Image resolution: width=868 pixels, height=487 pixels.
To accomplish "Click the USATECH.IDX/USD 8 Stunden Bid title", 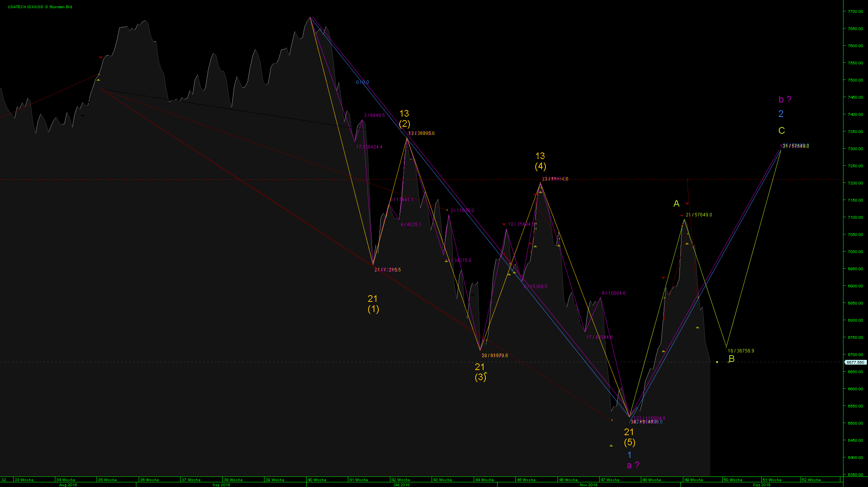I will coord(40,7).
